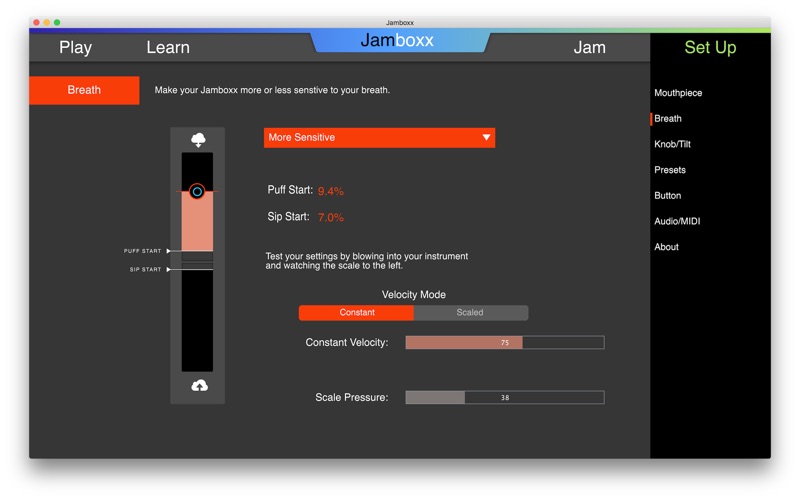Open Button settings in sidebar
The width and height of the screenshot is (800, 500).
(x=667, y=195)
